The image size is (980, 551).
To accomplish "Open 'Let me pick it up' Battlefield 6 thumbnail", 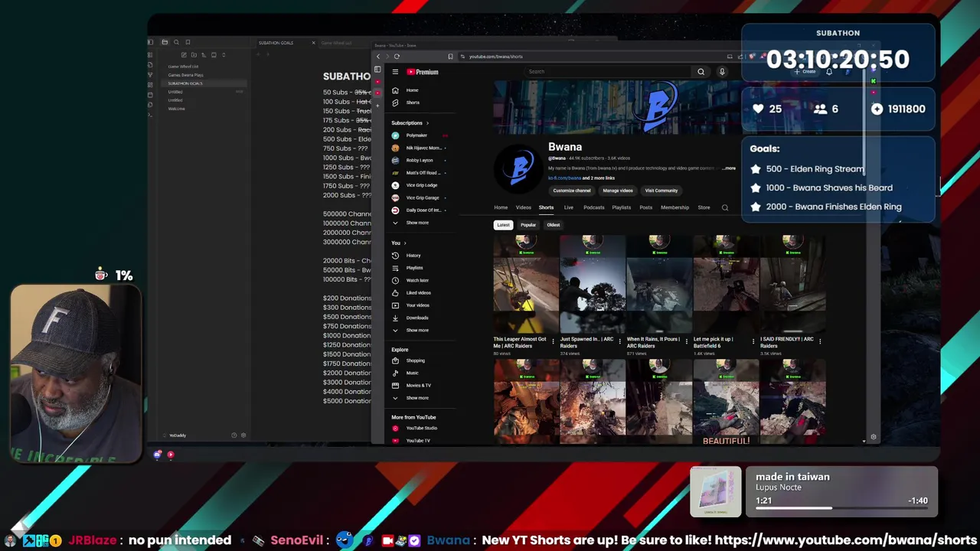I will click(x=726, y=285).
